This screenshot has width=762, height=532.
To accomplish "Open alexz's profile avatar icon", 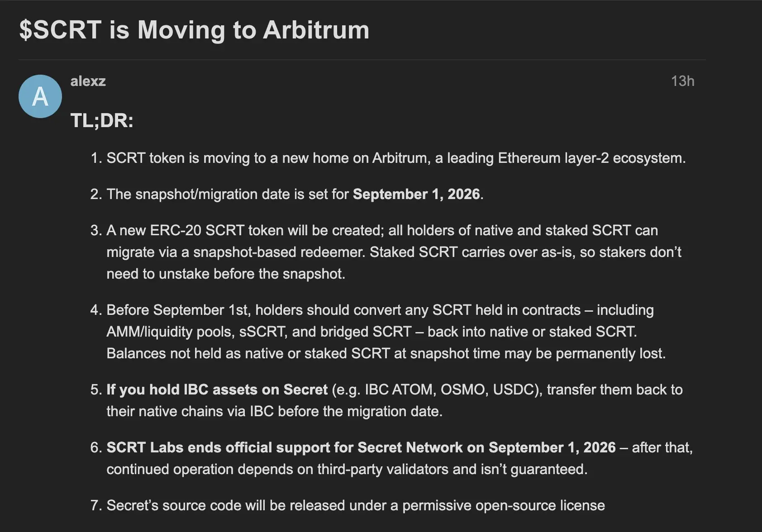I will pyautogui.click(x=40, y=96).
